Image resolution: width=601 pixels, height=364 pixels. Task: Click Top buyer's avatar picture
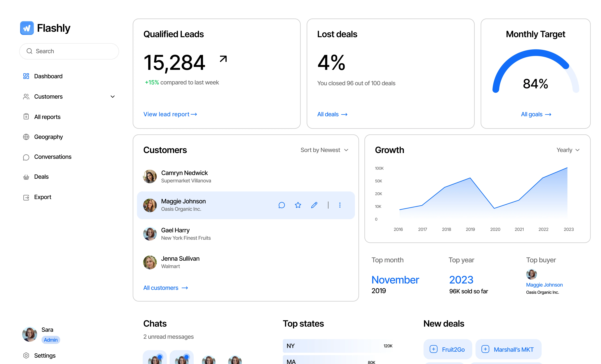point(531,274)
